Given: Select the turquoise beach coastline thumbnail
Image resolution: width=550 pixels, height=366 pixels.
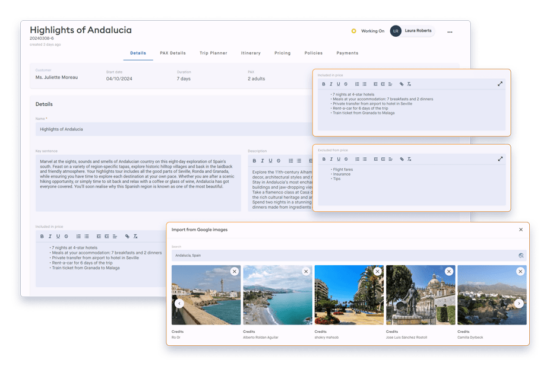Looking at the screenshot, I should coord(277,295).
